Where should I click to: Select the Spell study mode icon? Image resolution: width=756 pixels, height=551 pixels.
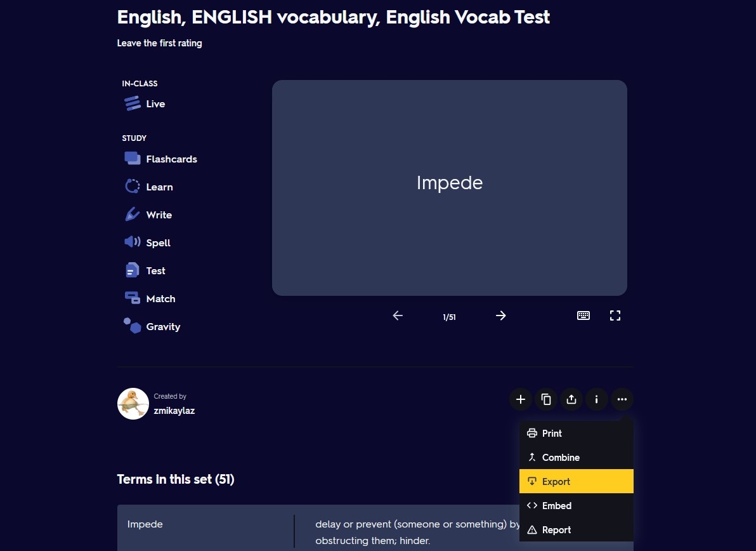(133, 242)
